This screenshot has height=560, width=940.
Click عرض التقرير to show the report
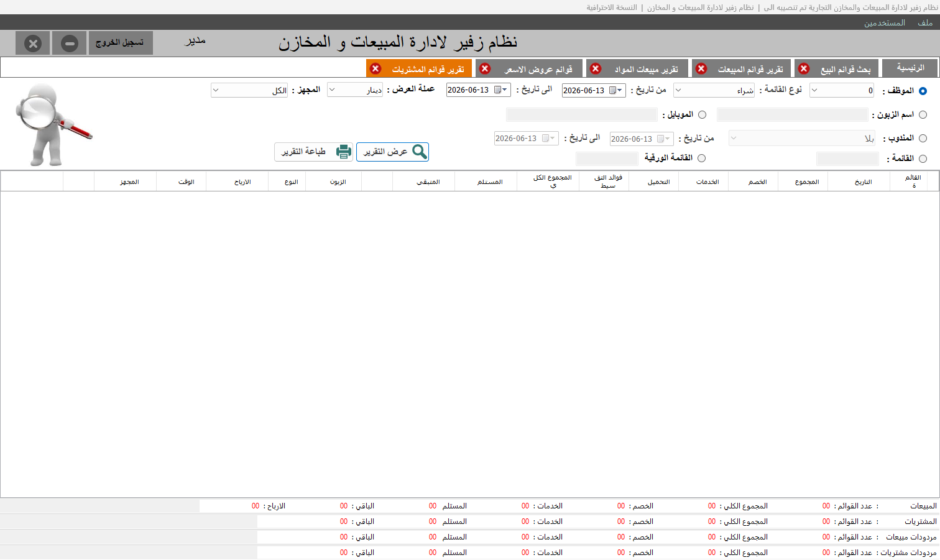392,152
